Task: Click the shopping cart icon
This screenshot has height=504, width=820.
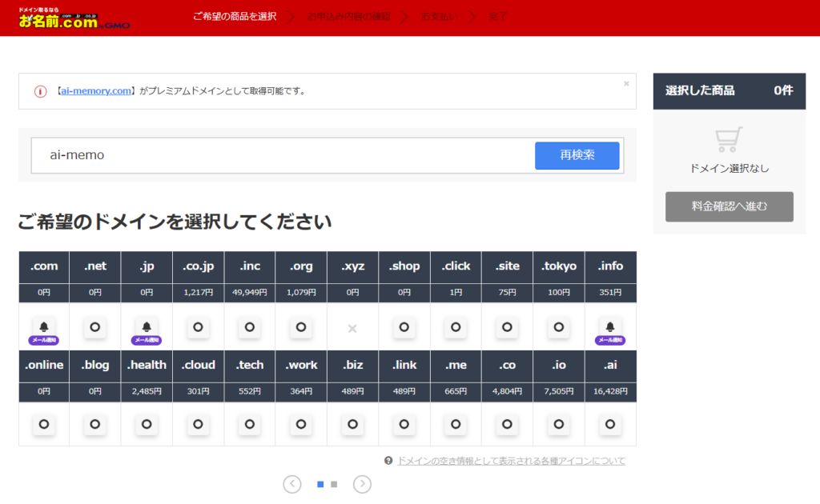Action: (x=729, y=140)
